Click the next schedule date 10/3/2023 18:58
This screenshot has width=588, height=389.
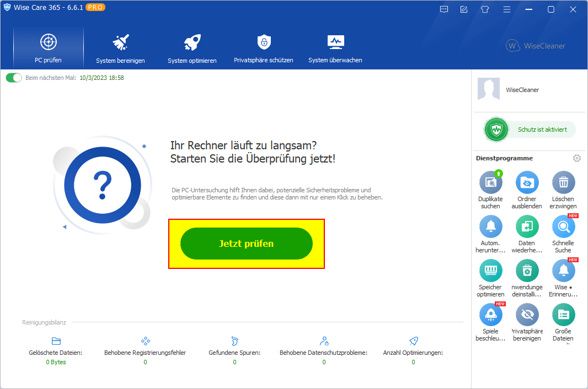[101, 78]
